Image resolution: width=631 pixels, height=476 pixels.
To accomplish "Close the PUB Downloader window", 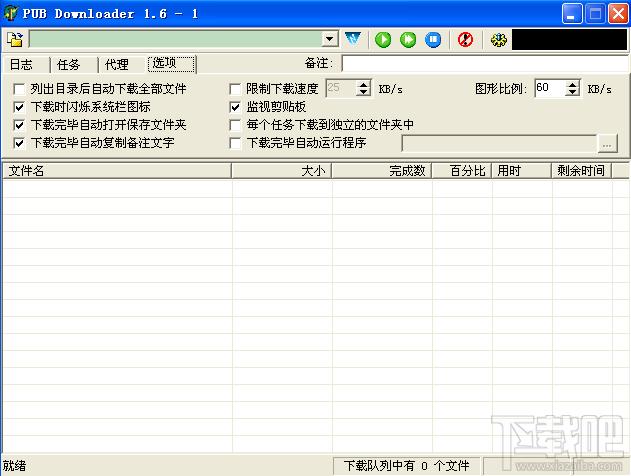I will pos(619,14).
